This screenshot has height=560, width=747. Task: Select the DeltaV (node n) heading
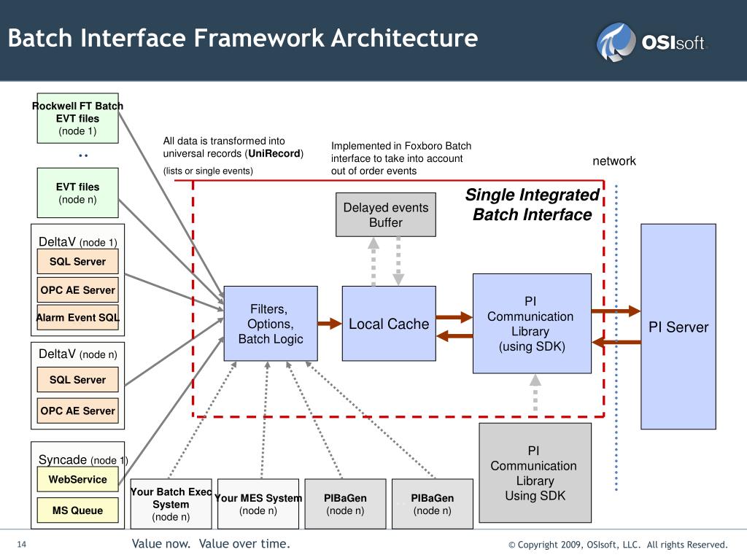tap(77, 354)
